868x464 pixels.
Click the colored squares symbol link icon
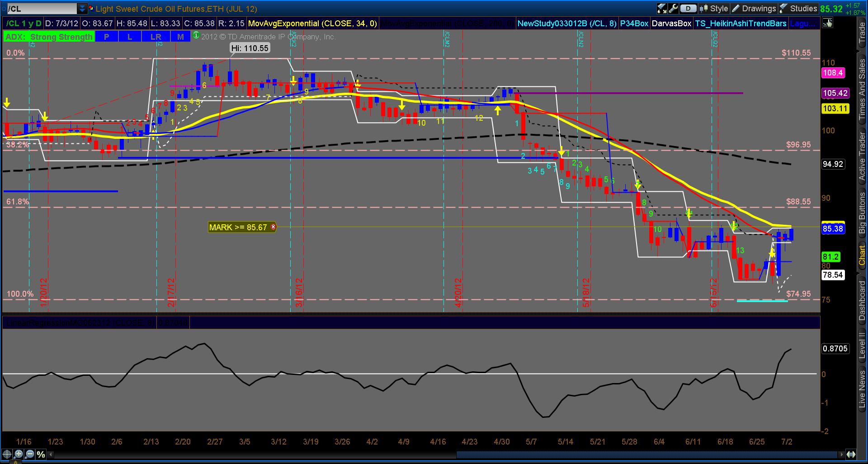[x=91, y=9]
